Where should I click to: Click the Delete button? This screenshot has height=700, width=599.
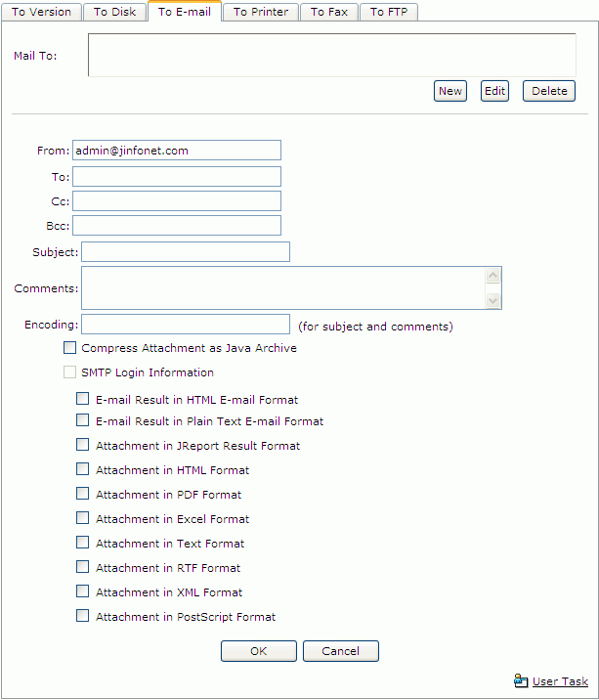coord(549,91)
